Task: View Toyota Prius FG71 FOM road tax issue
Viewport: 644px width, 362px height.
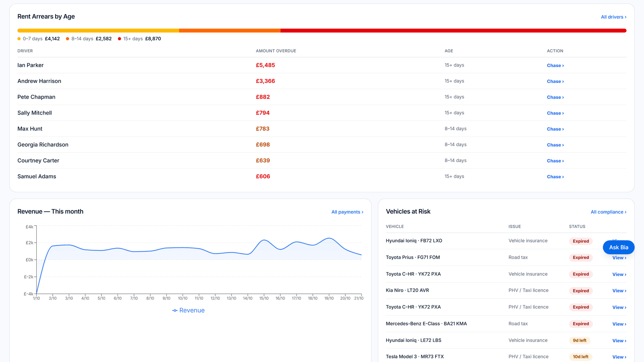Action: (619, 258)
